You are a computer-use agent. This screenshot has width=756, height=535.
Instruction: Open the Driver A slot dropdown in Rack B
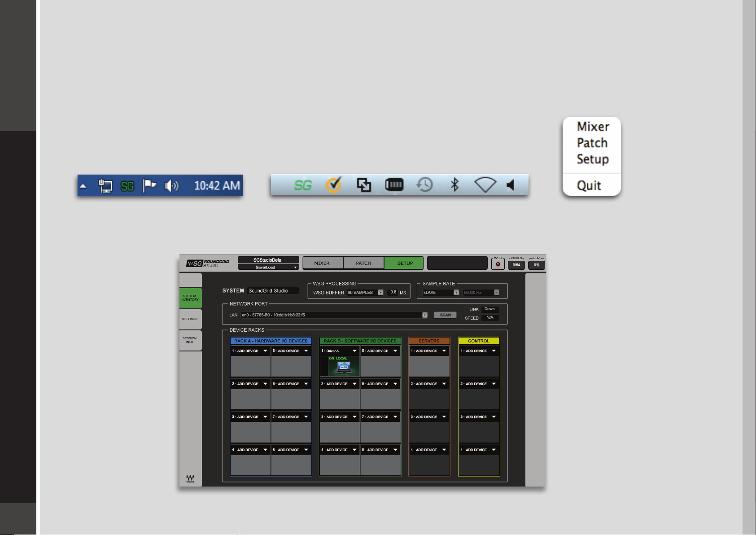point(339,351)
